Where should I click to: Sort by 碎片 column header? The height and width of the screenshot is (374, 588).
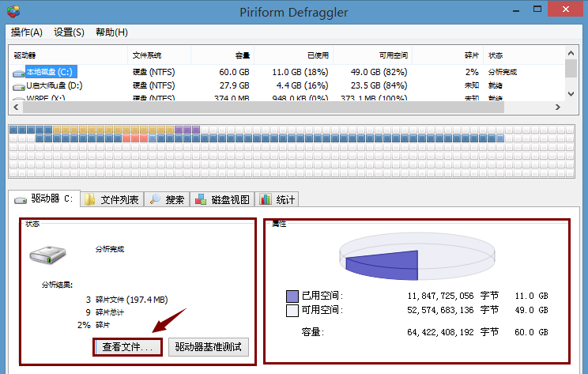448,55
